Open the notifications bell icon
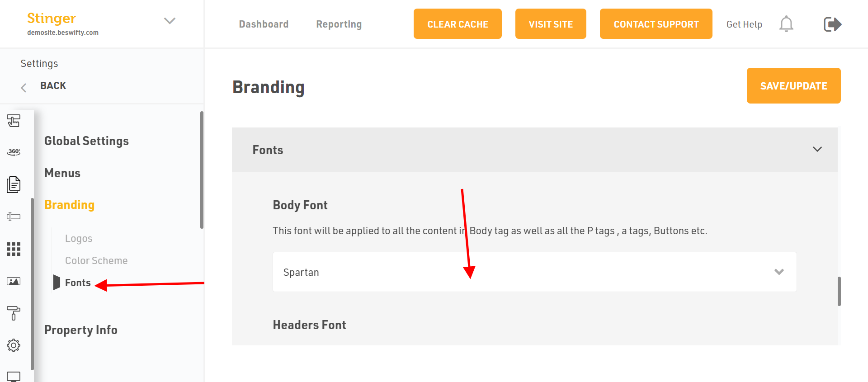 (x=786, y=24)
